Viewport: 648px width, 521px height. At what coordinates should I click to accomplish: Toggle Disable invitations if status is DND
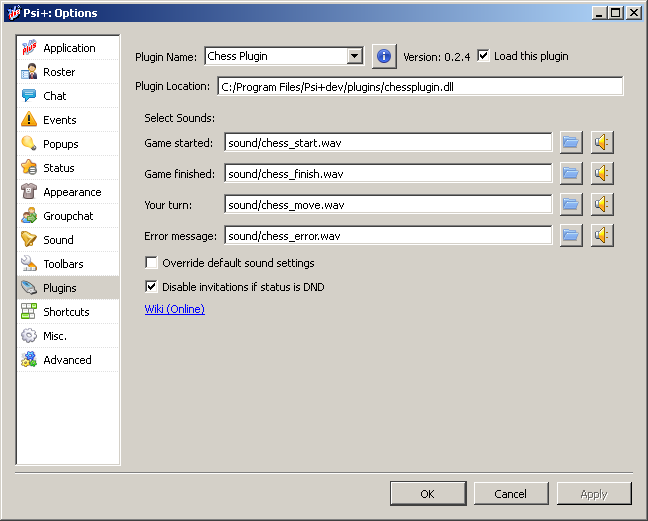[152, 287]
